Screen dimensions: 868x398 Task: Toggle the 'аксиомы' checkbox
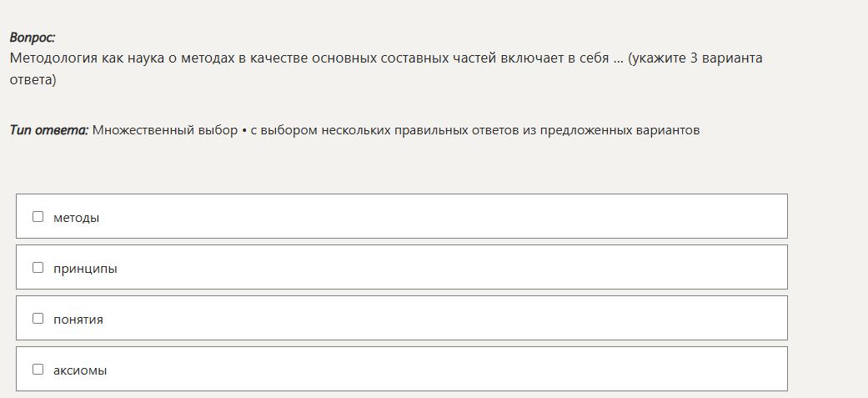tap(38, 370)
